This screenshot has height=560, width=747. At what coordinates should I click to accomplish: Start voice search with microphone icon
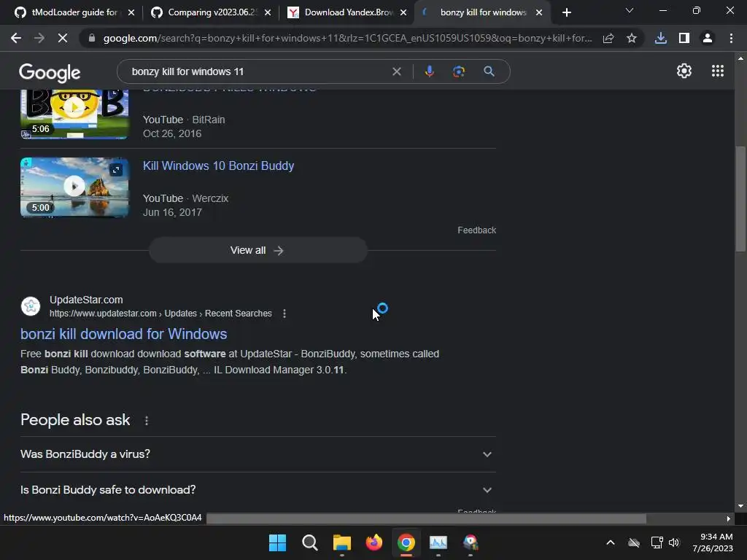(x=429, y=71)
